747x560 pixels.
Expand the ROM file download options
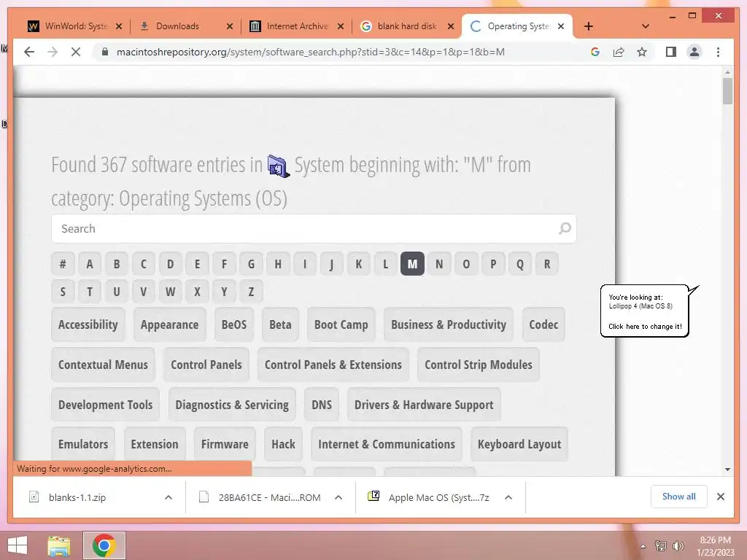click(338, 497)
